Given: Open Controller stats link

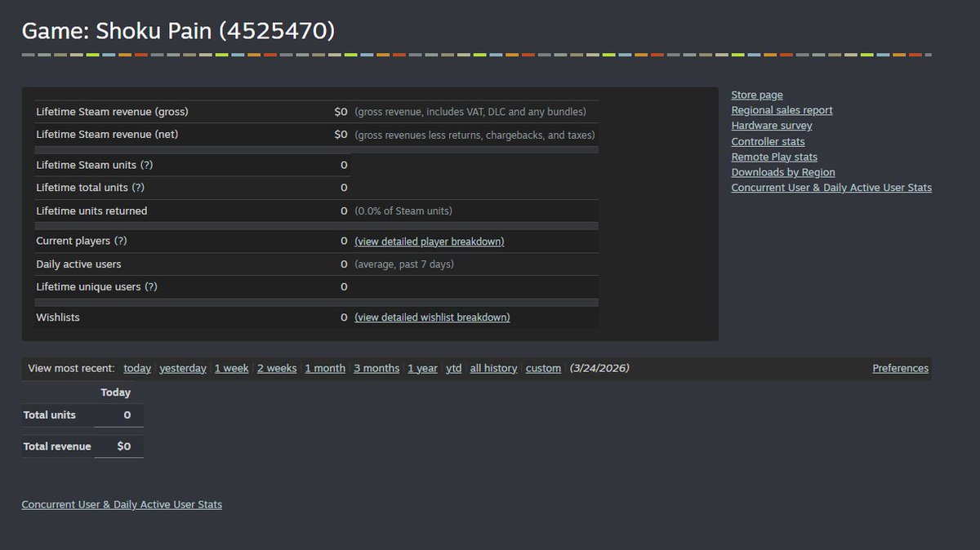Looking at the screenshot, I should (768, 141).
